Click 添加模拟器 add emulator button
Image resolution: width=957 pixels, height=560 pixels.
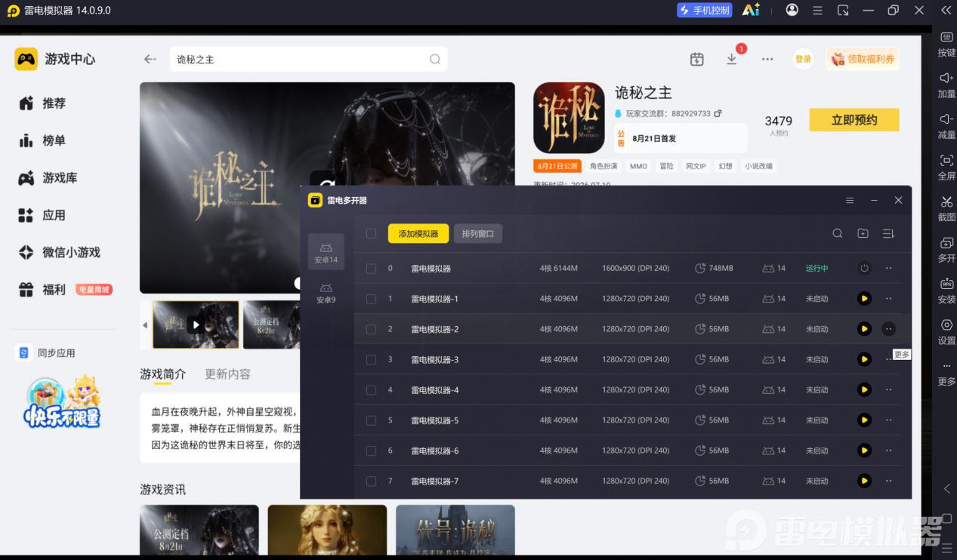pos(418,234)
